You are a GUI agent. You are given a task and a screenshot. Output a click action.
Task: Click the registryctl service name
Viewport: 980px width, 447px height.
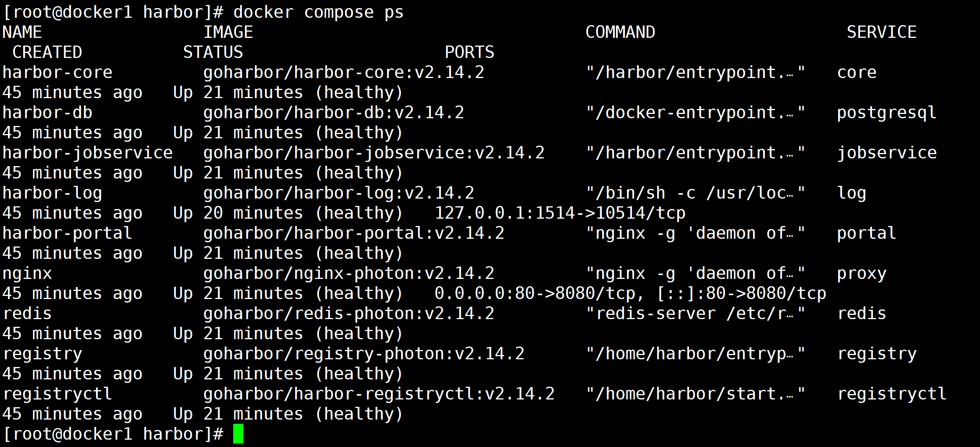892,394
